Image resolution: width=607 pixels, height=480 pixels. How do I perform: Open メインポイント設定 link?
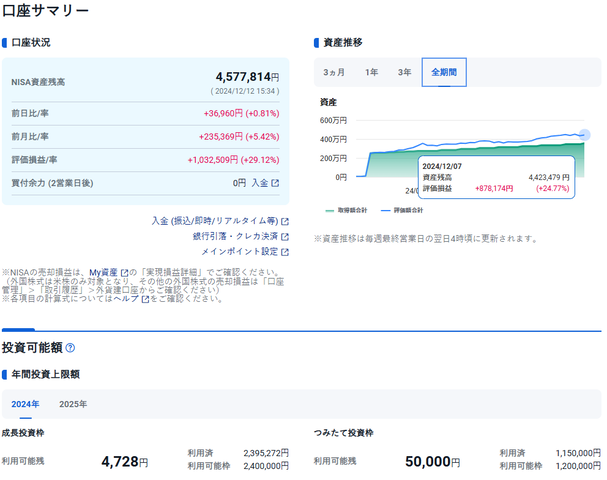tap(240, 252)
